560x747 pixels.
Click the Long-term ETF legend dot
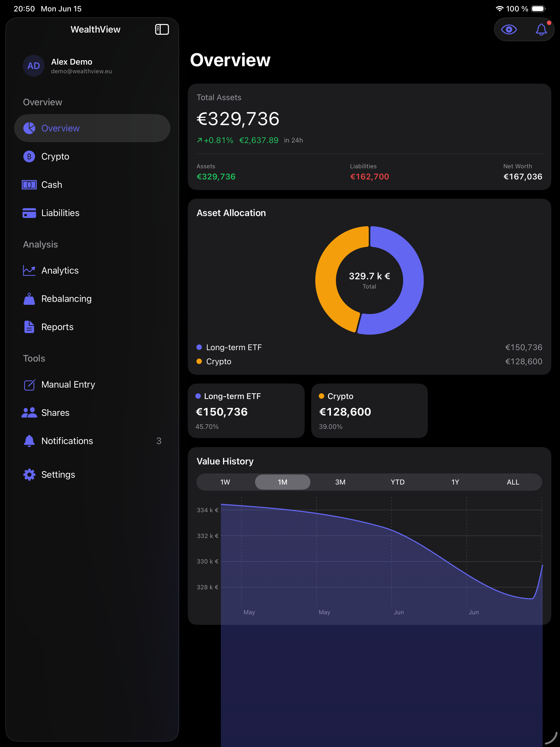pos(199,347)
